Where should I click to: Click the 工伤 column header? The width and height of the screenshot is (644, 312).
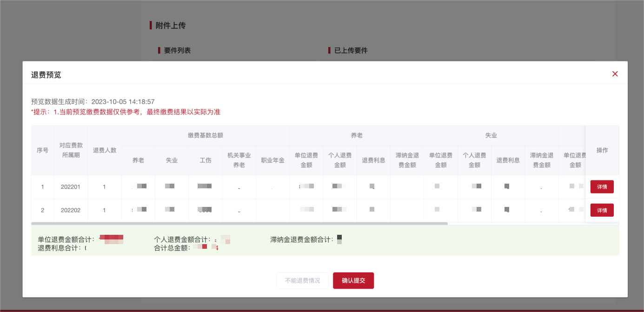[205, 160]
